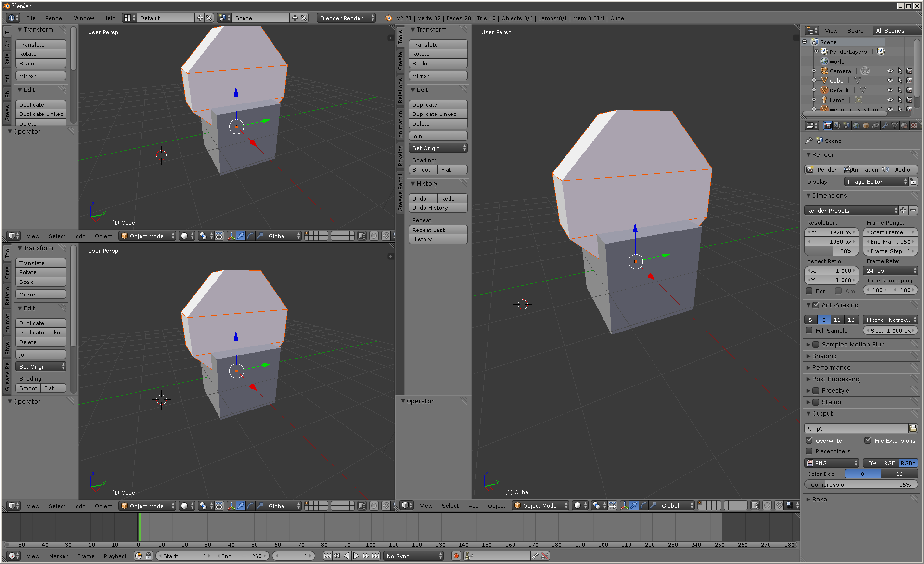Click the Undo History button
The width and height of the screenshot is (924, 564).
point(437,208)
